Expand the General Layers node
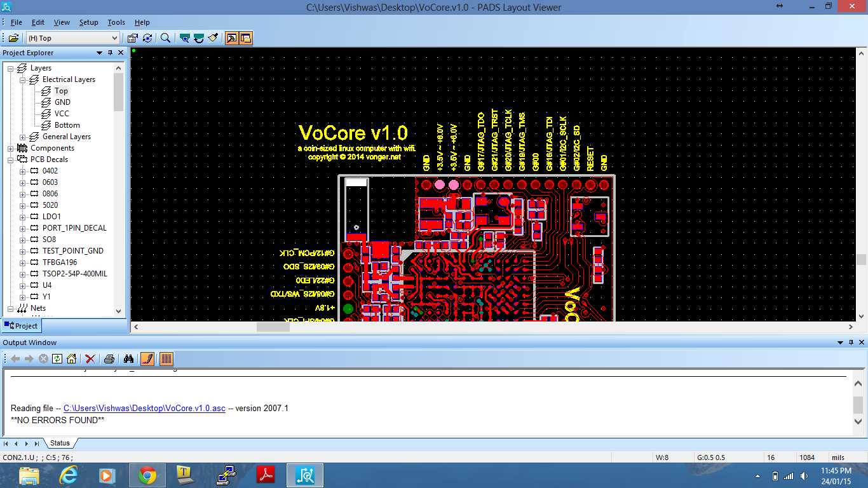Viewport: 868px width, 488px height. [x=23, y=137]
